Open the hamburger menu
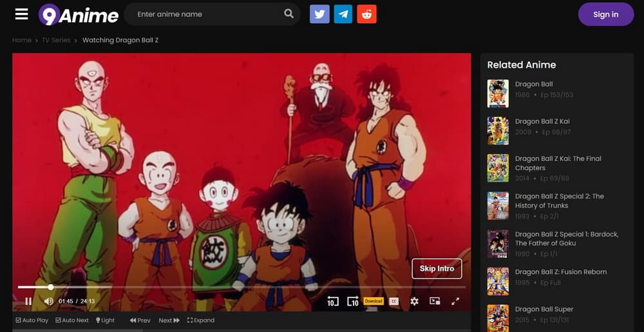This screenshot has width=644, height=332. (x=21, y=14)
